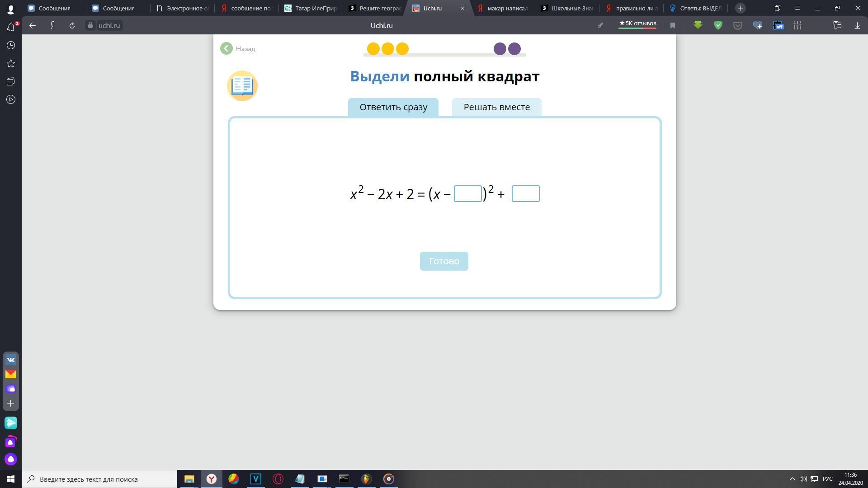Click the green Назад back arrow

pos(226,48)
